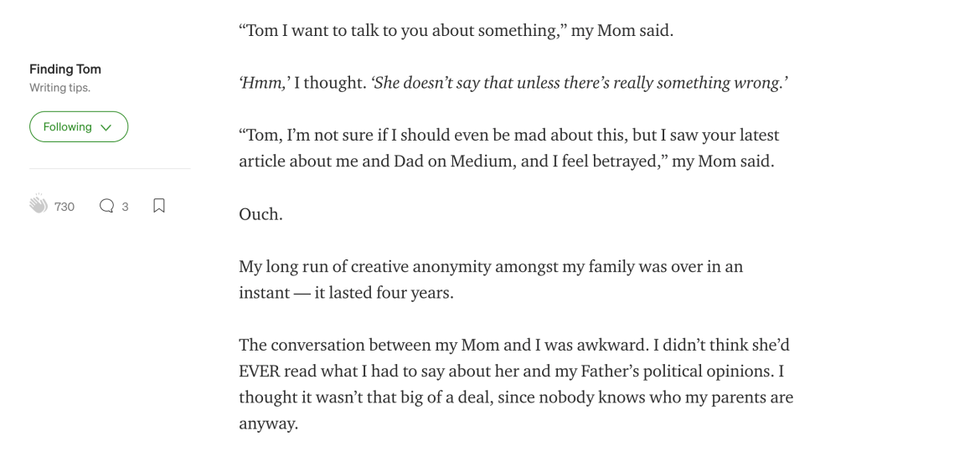
Task: Show who clapped via the 730 count
Action: 64,207
